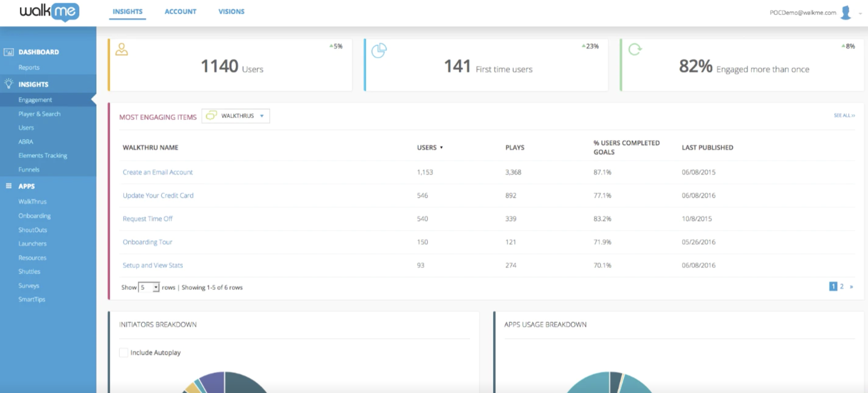The width and height of the screenshot is (868, 393).
Task: Open the Onboarding Tour walkthru
Action: 147,242
